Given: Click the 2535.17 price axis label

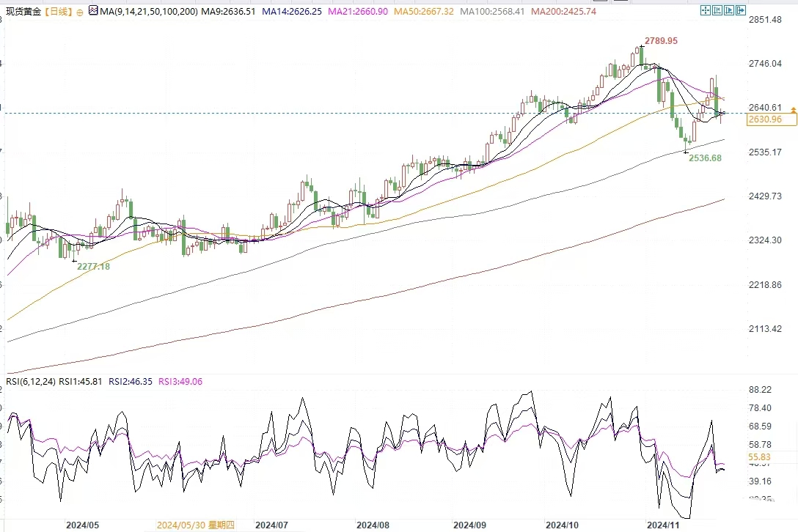Looking at the screenshot, I should coord(765,152).
